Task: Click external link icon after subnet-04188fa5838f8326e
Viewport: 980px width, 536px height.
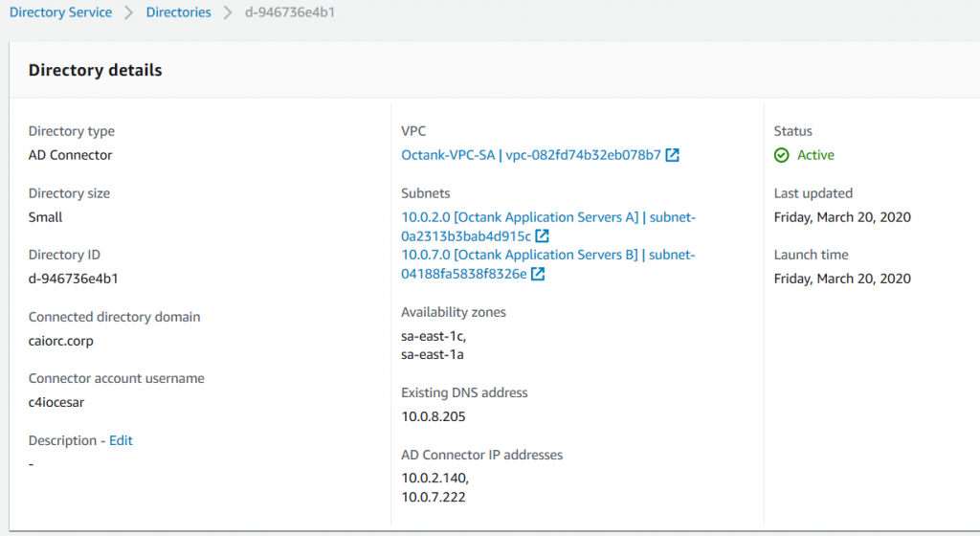Action: [538, 274]
